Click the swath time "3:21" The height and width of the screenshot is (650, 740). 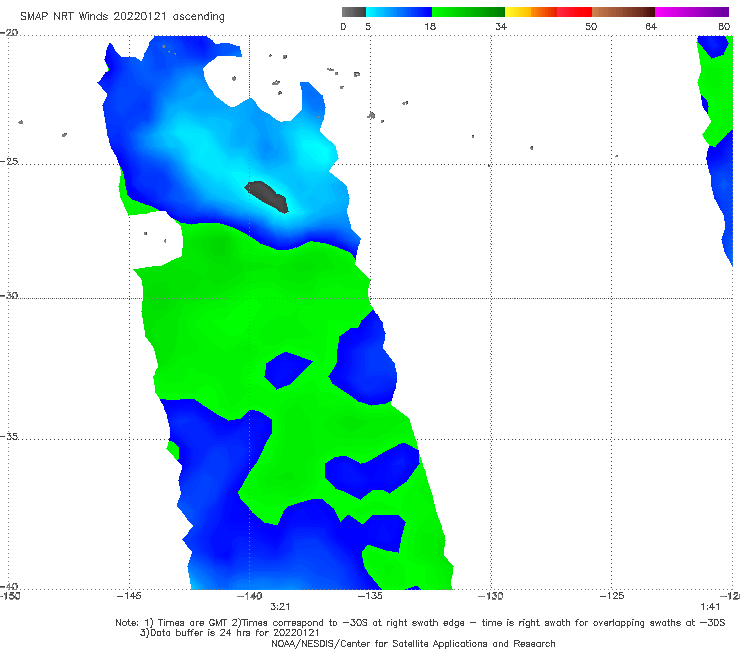click(x=280, y=607)
